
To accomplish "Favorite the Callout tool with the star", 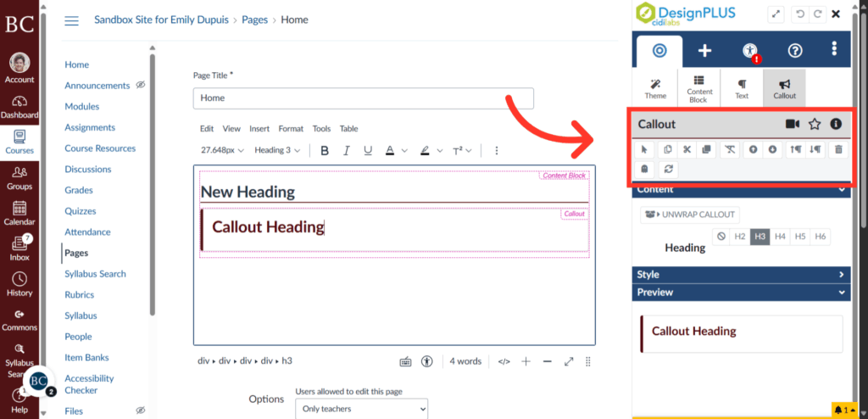I will click(x=815, y=124).
